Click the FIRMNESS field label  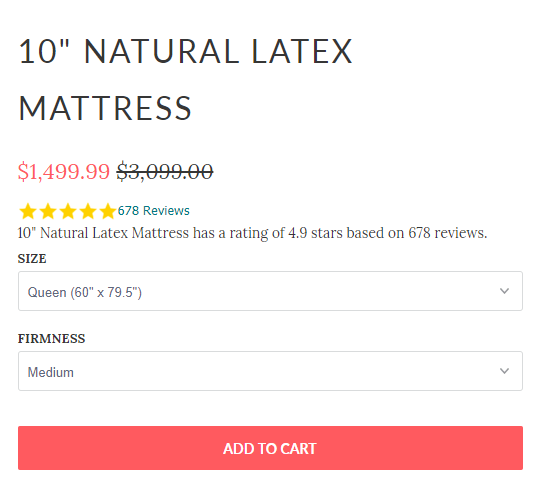[x=51, y=339]
